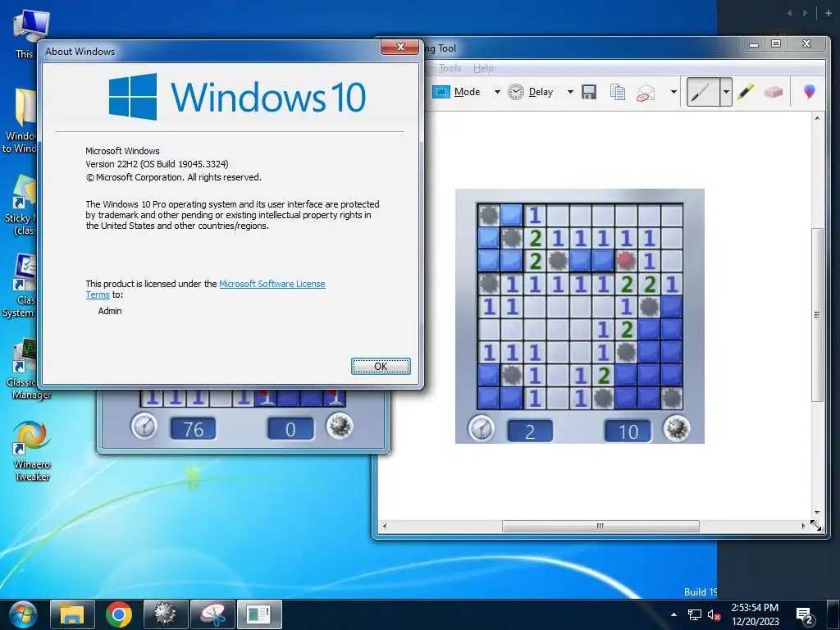840x630 pixels.
Task: Maximize the Snipping Tool window
Action: pyautogui.click(x=776, y=44)
